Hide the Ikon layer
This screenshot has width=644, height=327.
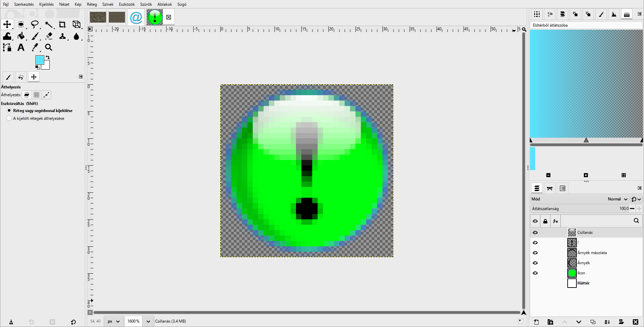coord(535,273)
